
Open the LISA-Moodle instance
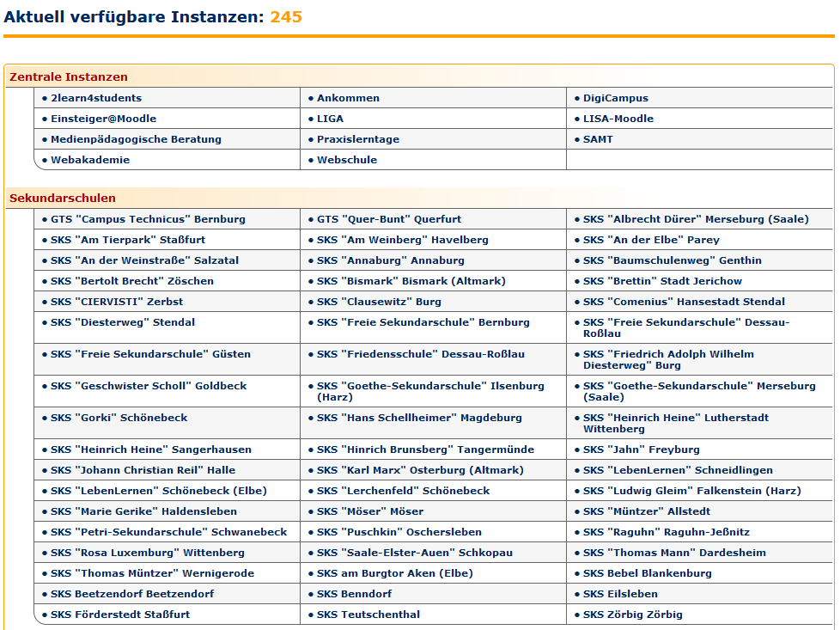click(x=618, y=119)
